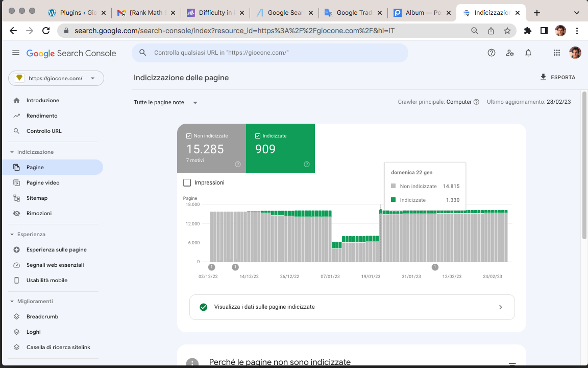
Task: Click first annotation marker under 02/12/22
Action: [211, 267]
